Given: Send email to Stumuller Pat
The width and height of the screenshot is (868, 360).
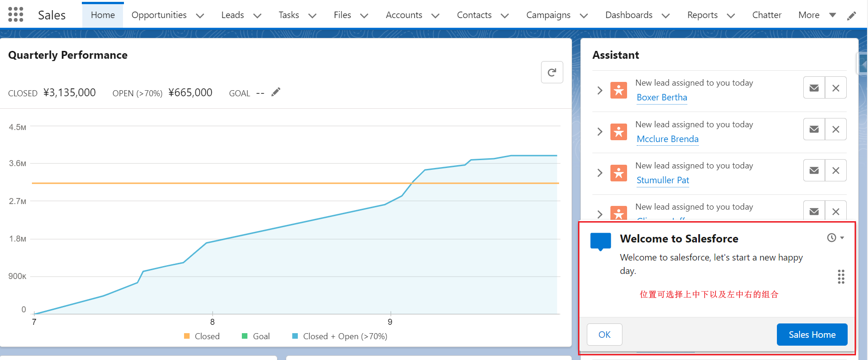Looking at the screenshot, I should (x=814, y=170).
